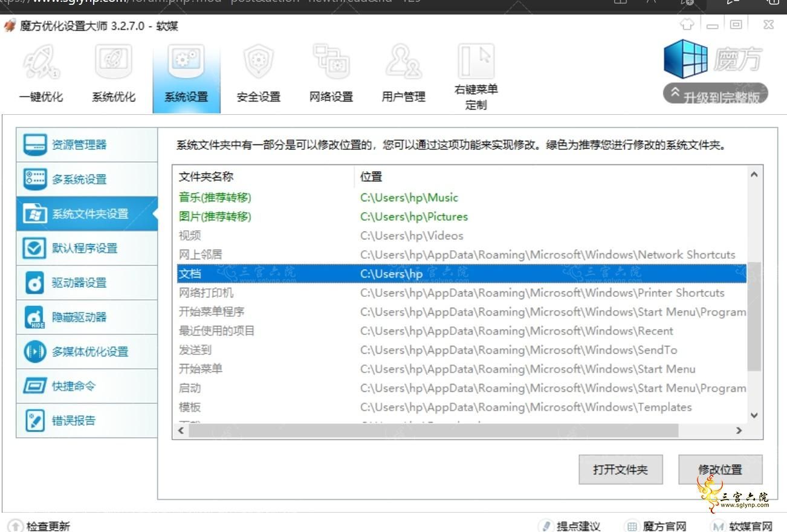Open the 右键菜单定制 icon
The width and height of the screenshot is (787, 532).
[x=476, y=60]
